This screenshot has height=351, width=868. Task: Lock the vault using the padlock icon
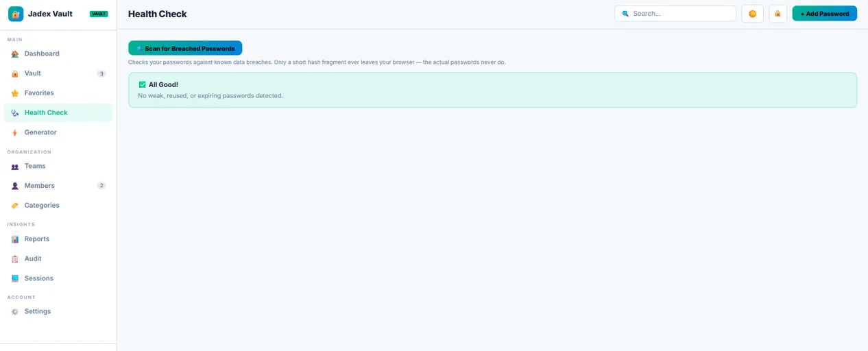777,14
